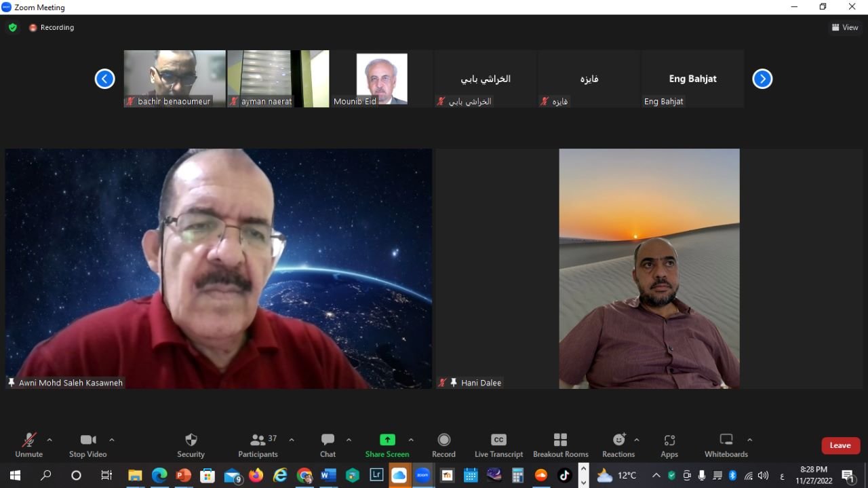Open SoundCloud from taskbar
Screen dimensions: 868x488
tap(540, 476)
